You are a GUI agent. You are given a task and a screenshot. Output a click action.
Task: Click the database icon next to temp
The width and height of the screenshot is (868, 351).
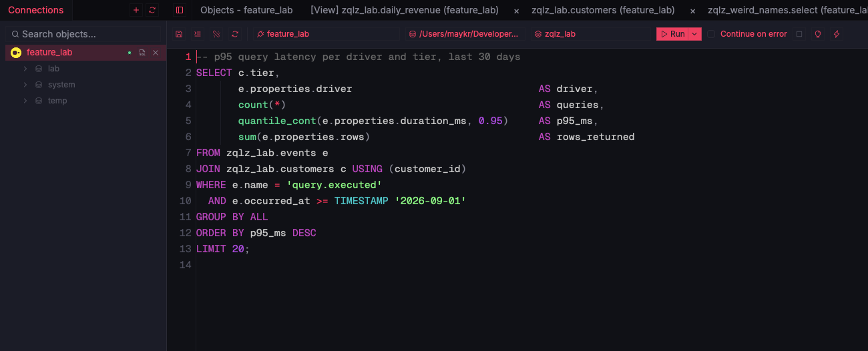pos(39,101)
